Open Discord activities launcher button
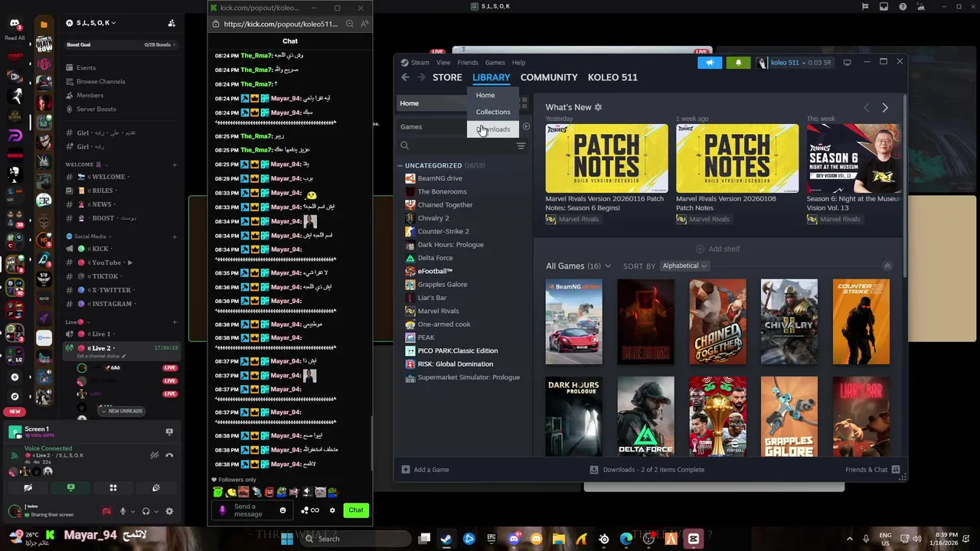This screenshot has width=980, height=551. click(113, 487)
